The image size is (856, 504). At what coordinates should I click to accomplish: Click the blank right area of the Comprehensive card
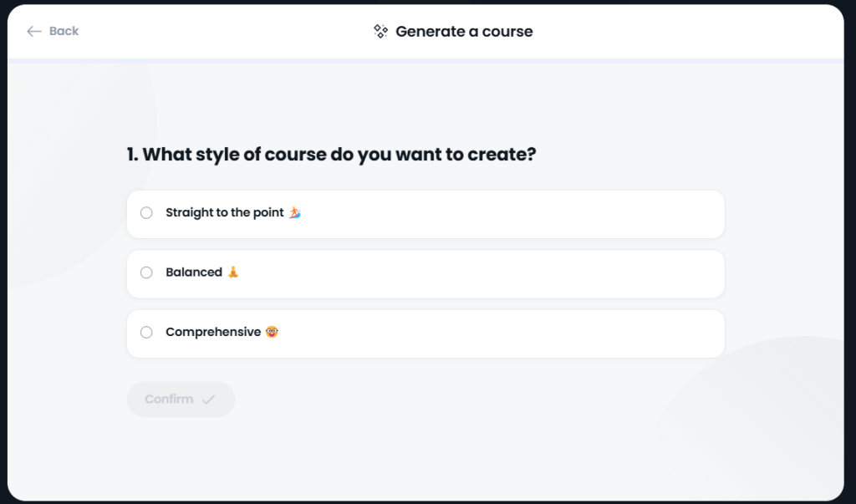tap(502, 333)
